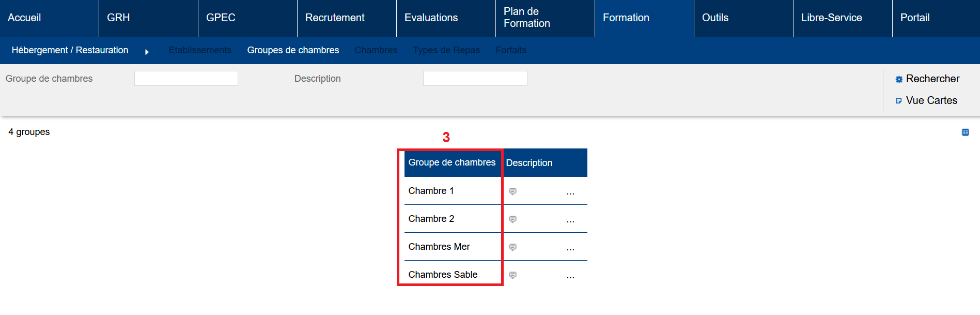Click the Rechercher button
Image resolution: width=980 pixels, height=315 pixels.
932,79
